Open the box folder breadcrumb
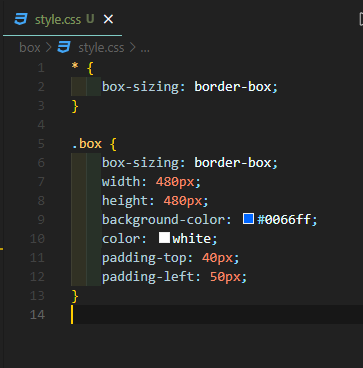 coord(30,48)
